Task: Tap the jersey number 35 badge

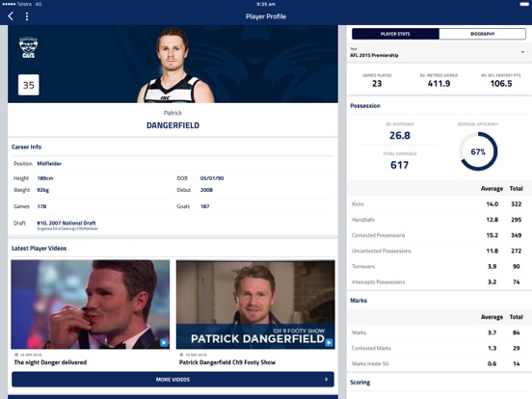Action: click(29, 85)
